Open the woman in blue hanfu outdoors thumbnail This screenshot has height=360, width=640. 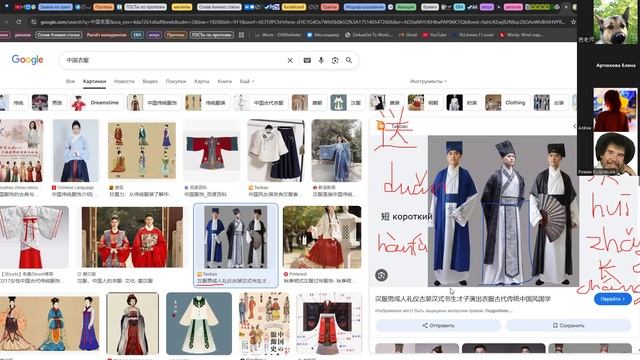336,151
